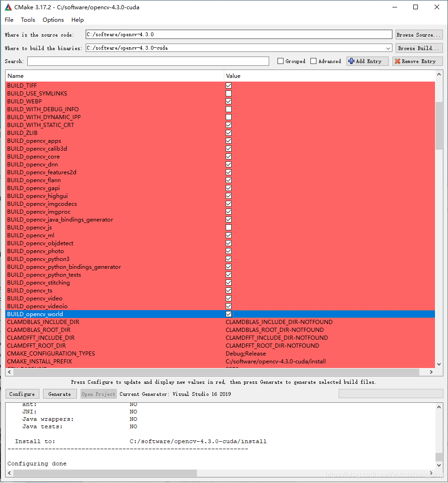448x483 pixels.
Task: Click the Debug;Release configuration types value
Action: pos(246,354)
